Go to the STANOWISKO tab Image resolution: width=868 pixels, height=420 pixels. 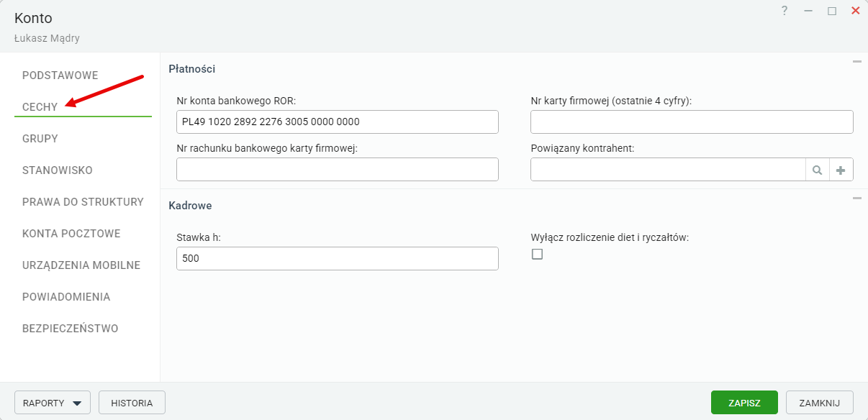pyautogui.click(x=58, y=170)
